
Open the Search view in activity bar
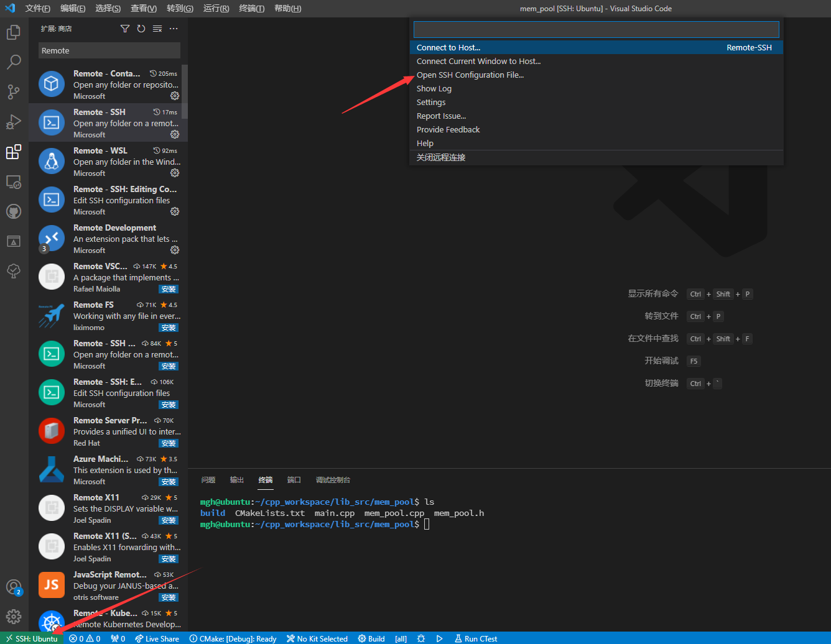pyautogui.click(x=14, y=62)
